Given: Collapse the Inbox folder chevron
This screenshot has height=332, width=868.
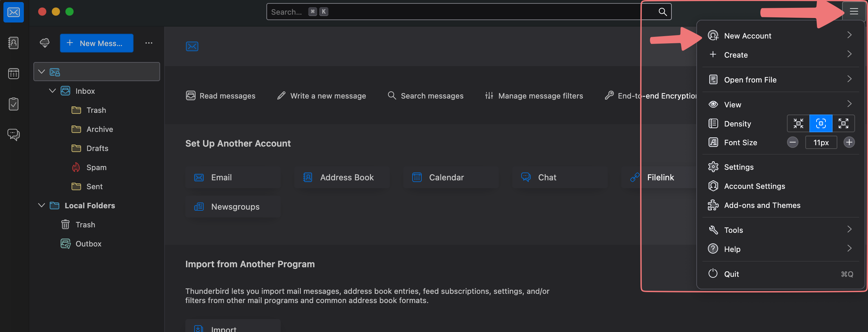Looking at the screenshot, I should tap(52, 91).
